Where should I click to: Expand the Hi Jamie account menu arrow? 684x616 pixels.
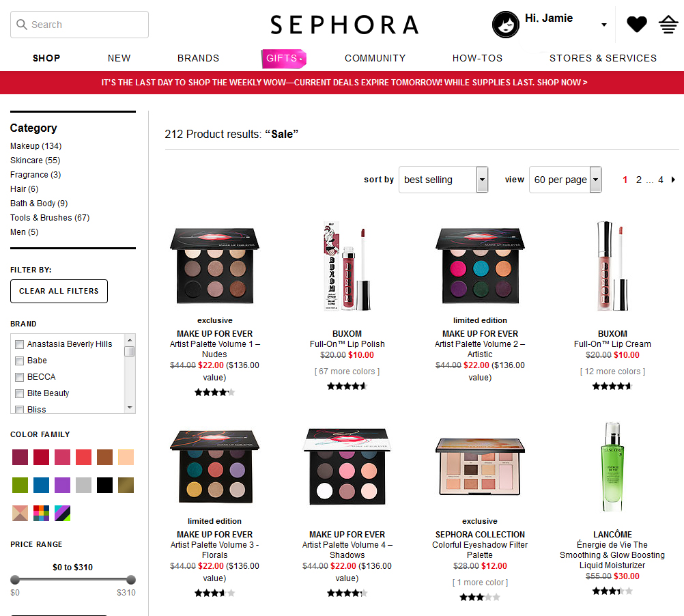click(x=603, y=25)
